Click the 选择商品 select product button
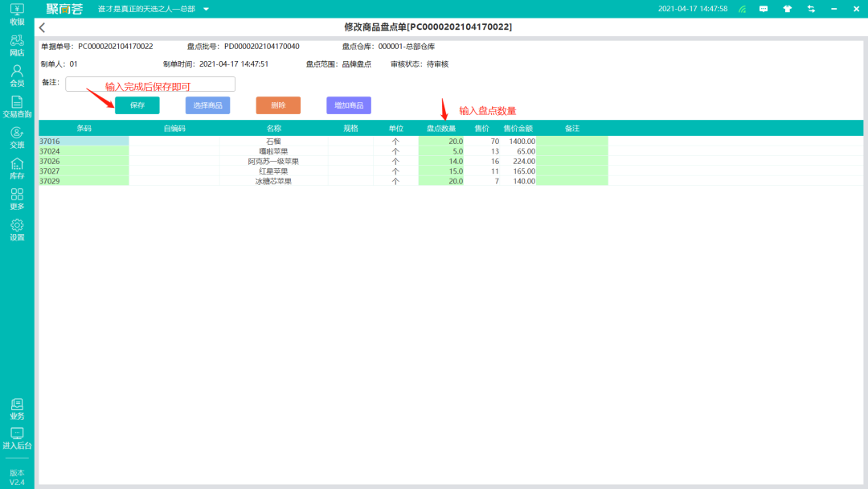 pos(207,105)
